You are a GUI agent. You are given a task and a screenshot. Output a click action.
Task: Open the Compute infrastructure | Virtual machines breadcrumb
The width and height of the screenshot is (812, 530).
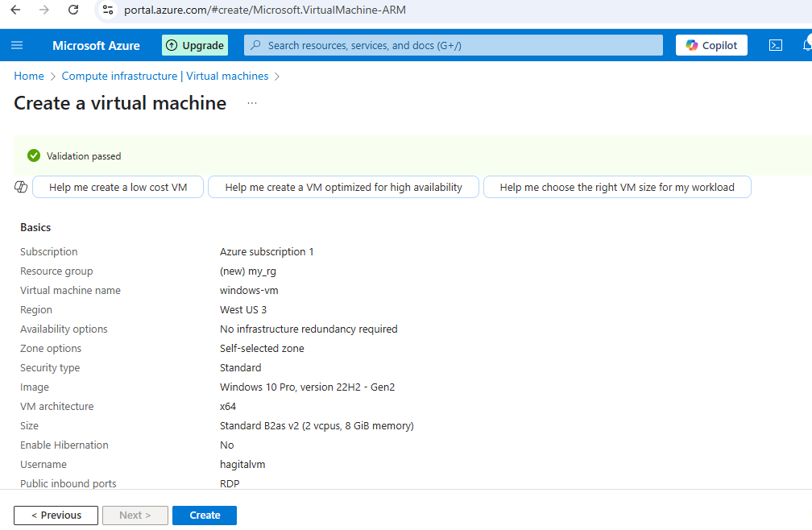tap(164, 76)
